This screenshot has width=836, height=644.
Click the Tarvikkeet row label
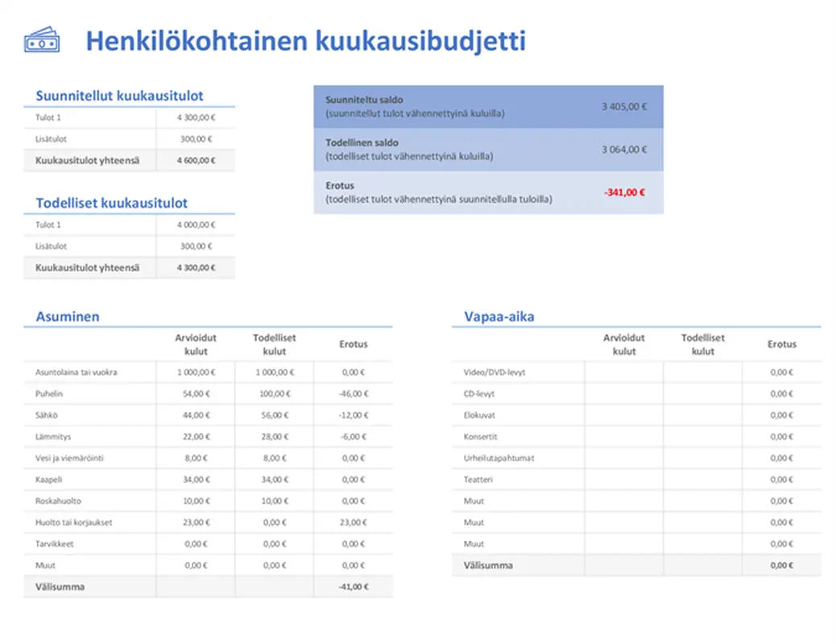point(55,543)
